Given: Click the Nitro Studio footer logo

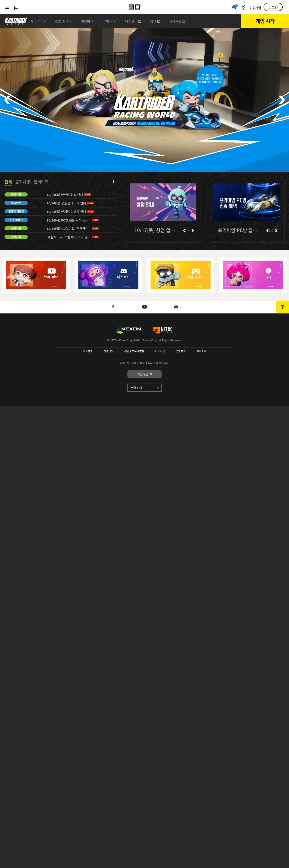Looking at the screenshot, I should pyautogui.click(x=163, y=330).
